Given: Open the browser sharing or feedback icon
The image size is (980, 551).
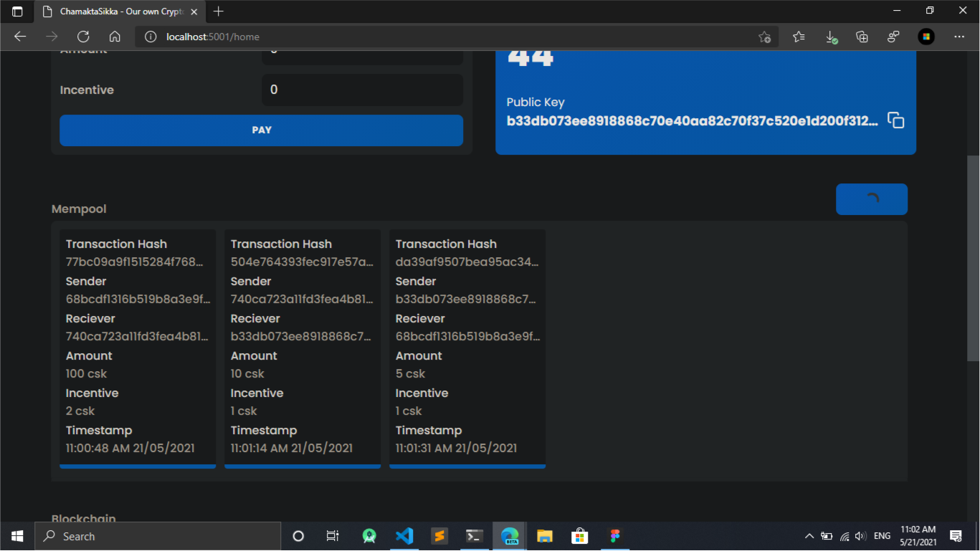Looking at the screenshot, I should (x=893, y=37).
